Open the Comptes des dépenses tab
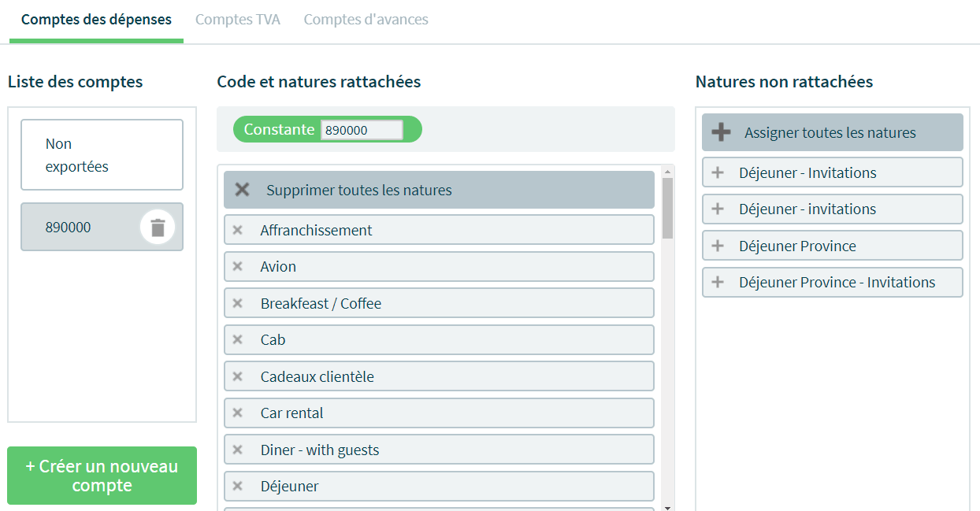Viewport: 980px width, 511px height. click(96, 20)
